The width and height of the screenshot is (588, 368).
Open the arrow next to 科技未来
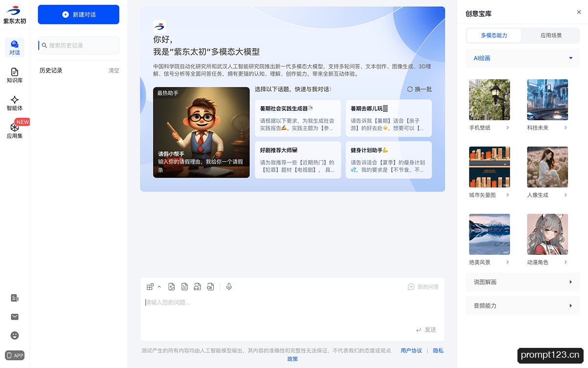click(565, 128)
